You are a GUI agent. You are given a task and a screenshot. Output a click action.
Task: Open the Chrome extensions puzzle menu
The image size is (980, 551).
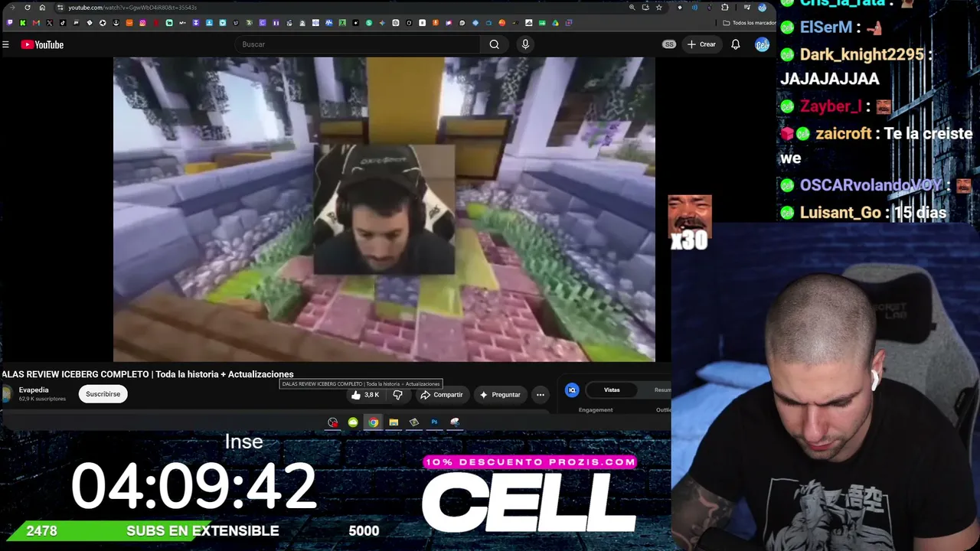click(x=725, y=8)
